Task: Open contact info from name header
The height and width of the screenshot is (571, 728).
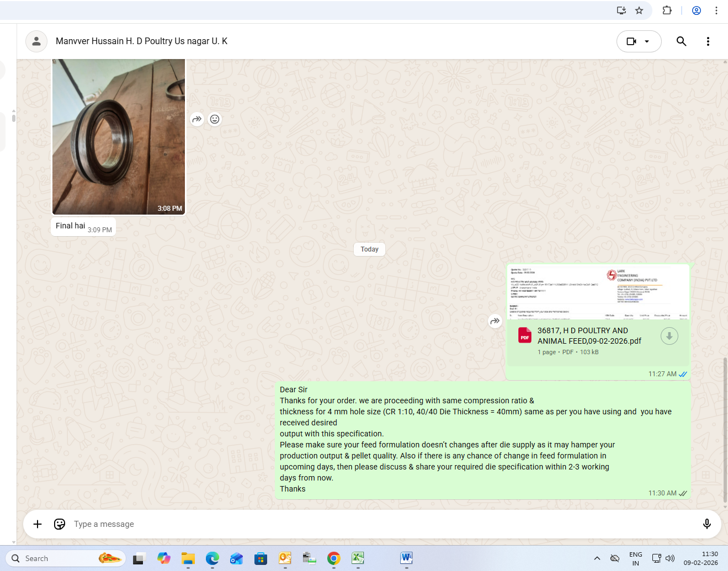Action: coord(141,41)
